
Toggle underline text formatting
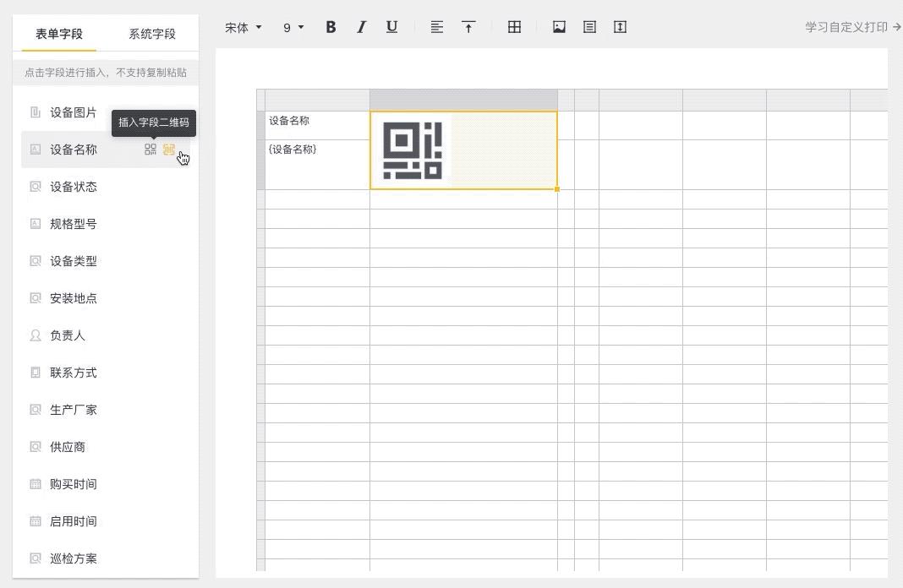[391, 27]
